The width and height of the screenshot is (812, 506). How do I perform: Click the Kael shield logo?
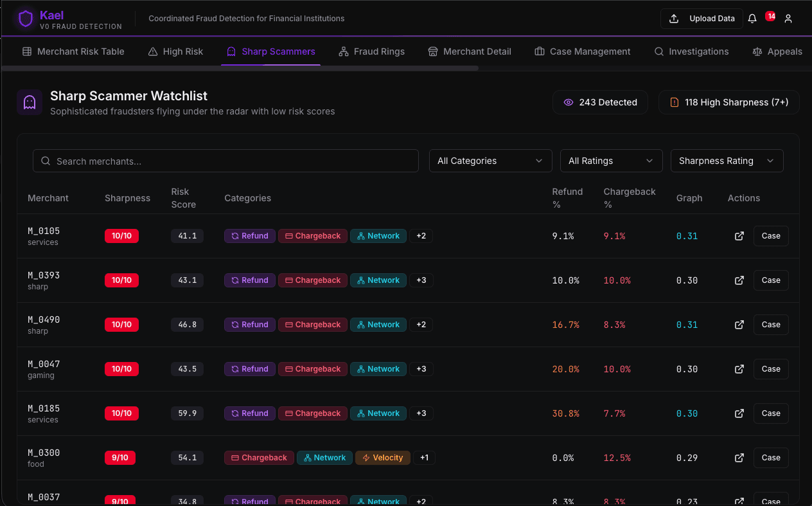25,18
